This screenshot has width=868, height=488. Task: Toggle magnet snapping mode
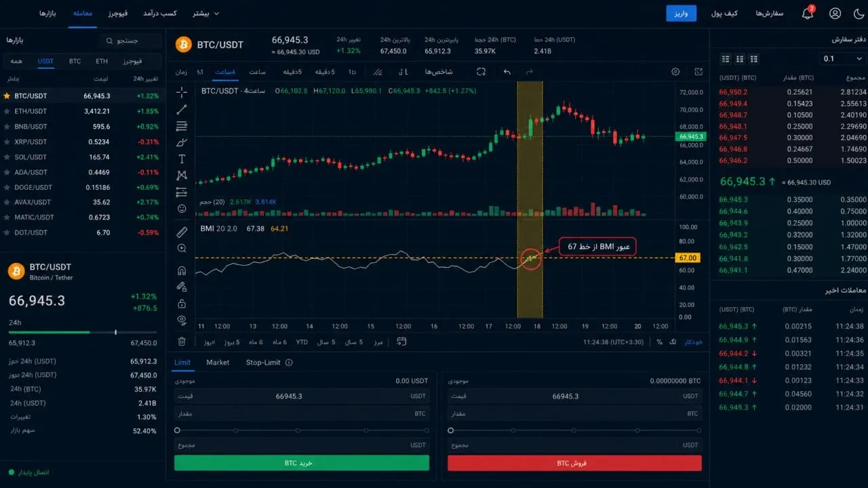point(182,270)
